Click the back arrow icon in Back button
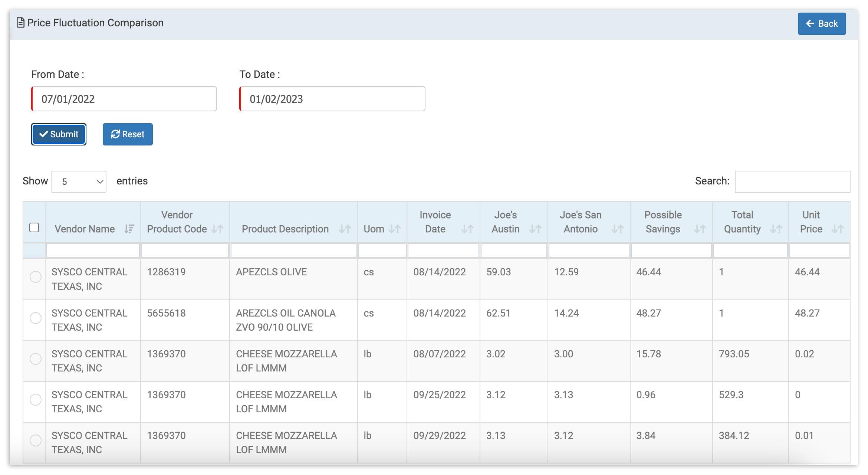Image resolution: width=868 pixels, height=475 pixels. (x=810, y=23)
